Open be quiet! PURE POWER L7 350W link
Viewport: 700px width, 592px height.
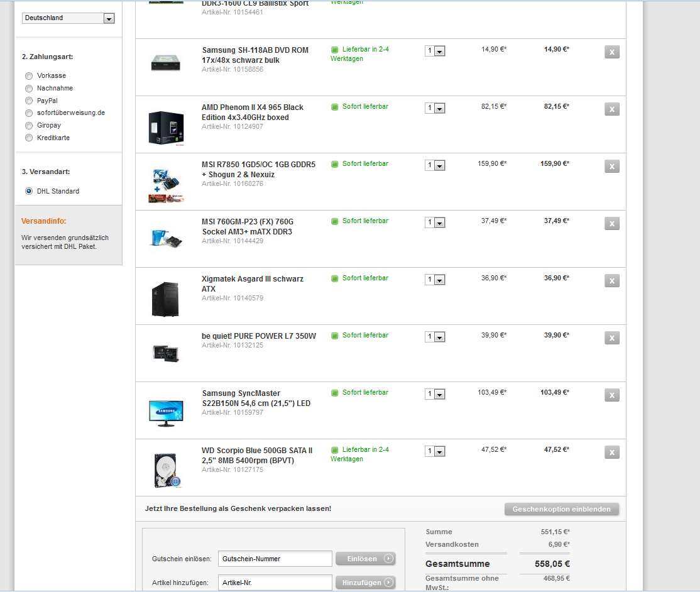click(x=259, y=336)
